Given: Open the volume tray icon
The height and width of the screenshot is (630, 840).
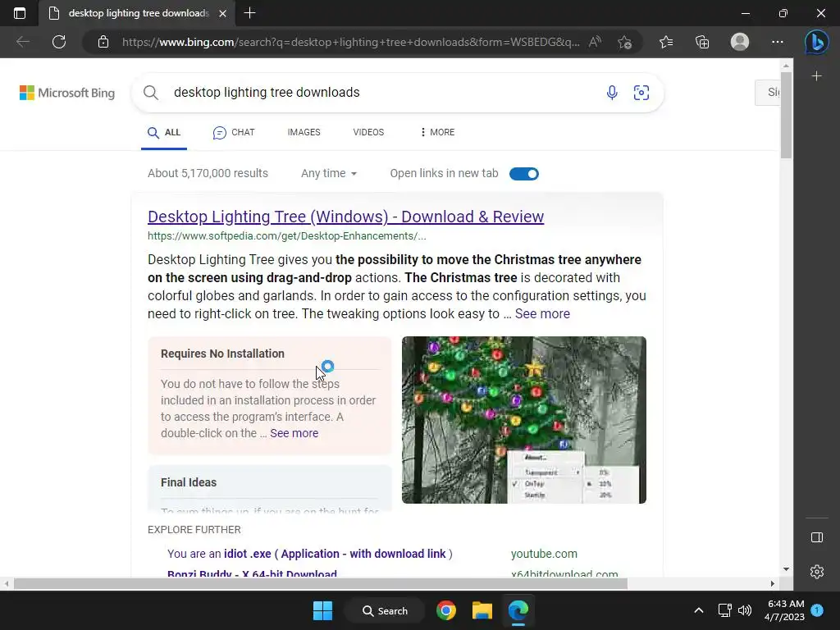Looking at the screenshot, I should (745, 610).
